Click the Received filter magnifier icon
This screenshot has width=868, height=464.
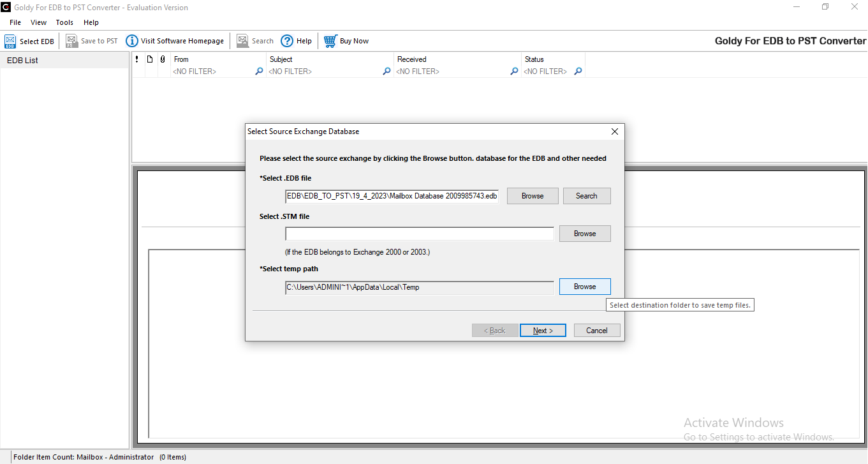[514, 71]
